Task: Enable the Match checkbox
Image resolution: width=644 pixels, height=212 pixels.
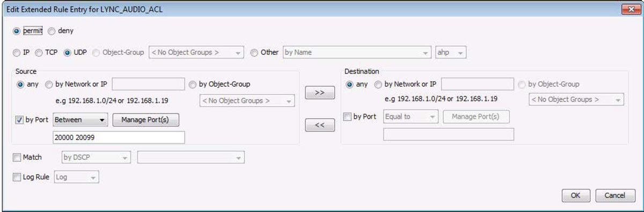Action: (x=17, y=158)
